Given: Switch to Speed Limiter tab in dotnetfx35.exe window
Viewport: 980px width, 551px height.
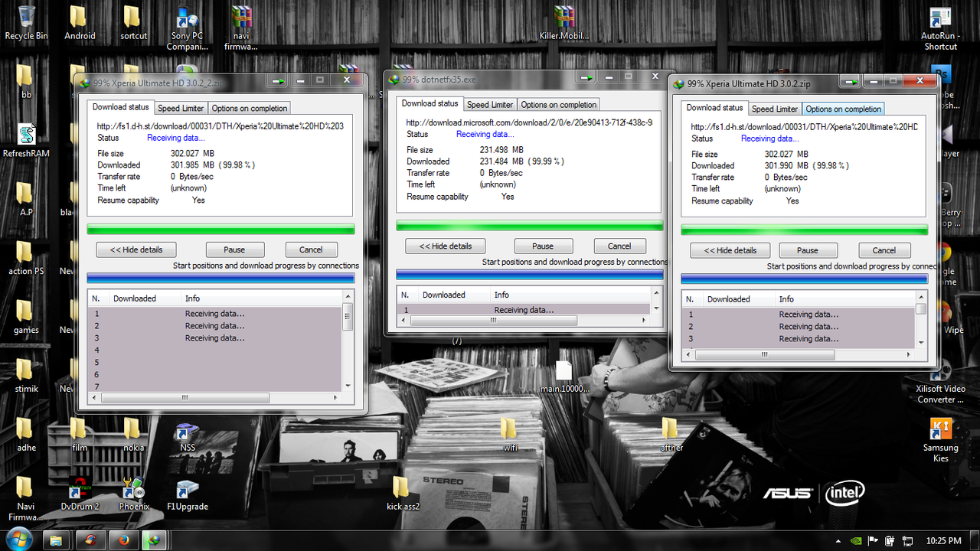Looking at the screenshot, I should tap(490, 104).
